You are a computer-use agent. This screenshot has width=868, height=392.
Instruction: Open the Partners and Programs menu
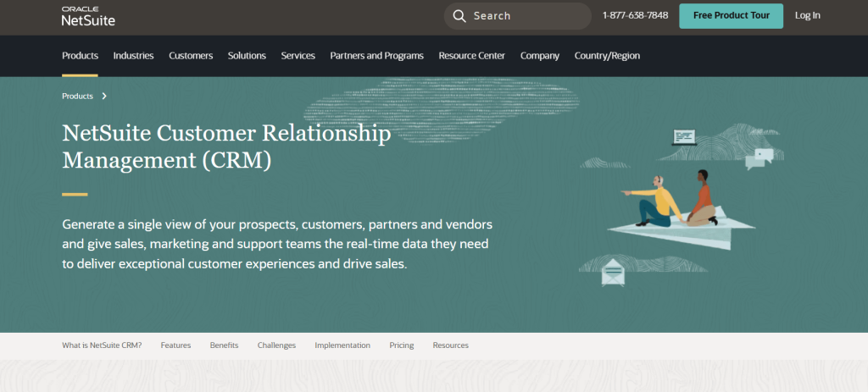[x=377, y=56]
